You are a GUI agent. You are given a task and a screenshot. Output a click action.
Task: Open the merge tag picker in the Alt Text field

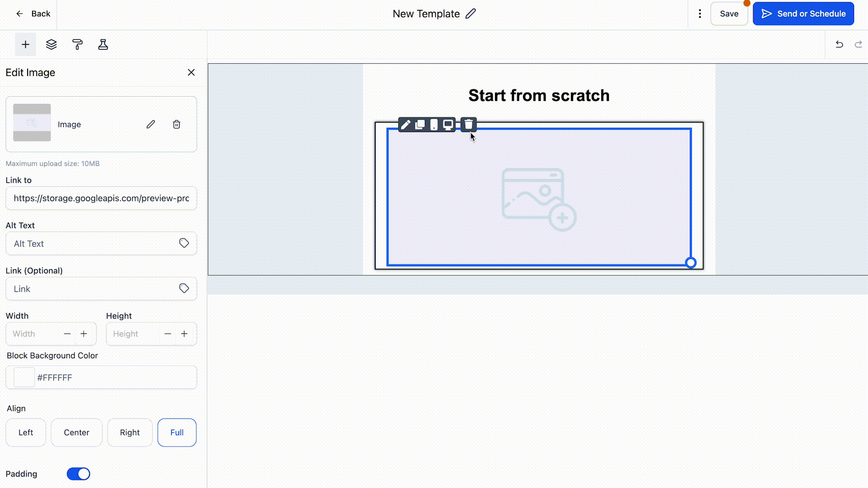[x=184, y=243]
